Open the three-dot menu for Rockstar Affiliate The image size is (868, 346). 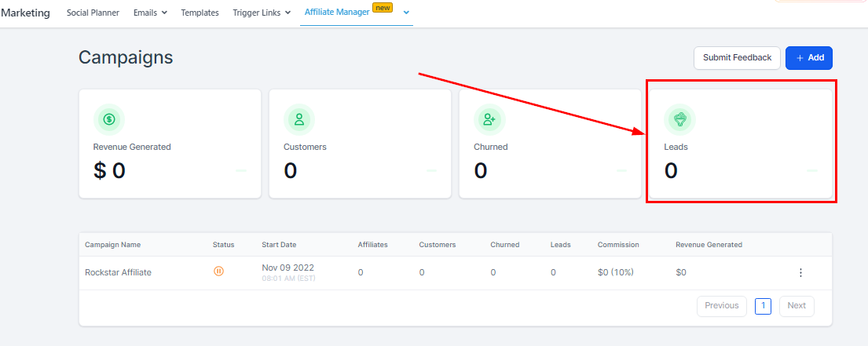tap(800, 272)
